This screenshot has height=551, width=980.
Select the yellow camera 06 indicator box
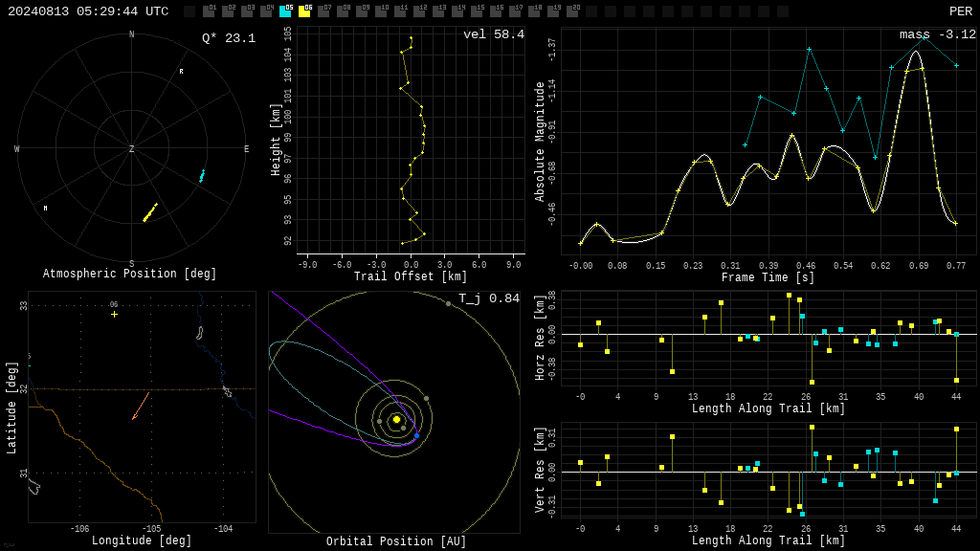(x=304, y=11)
